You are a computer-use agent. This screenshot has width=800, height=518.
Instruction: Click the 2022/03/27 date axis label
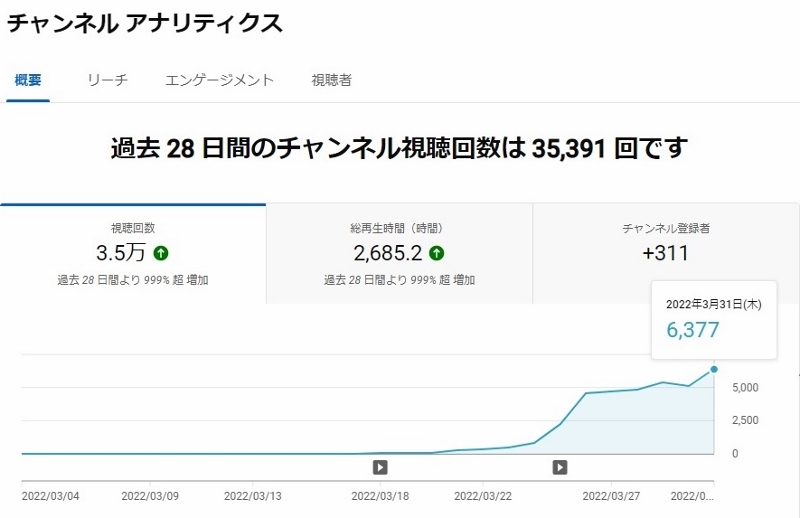pyautogui.click(x=611, y=496)
